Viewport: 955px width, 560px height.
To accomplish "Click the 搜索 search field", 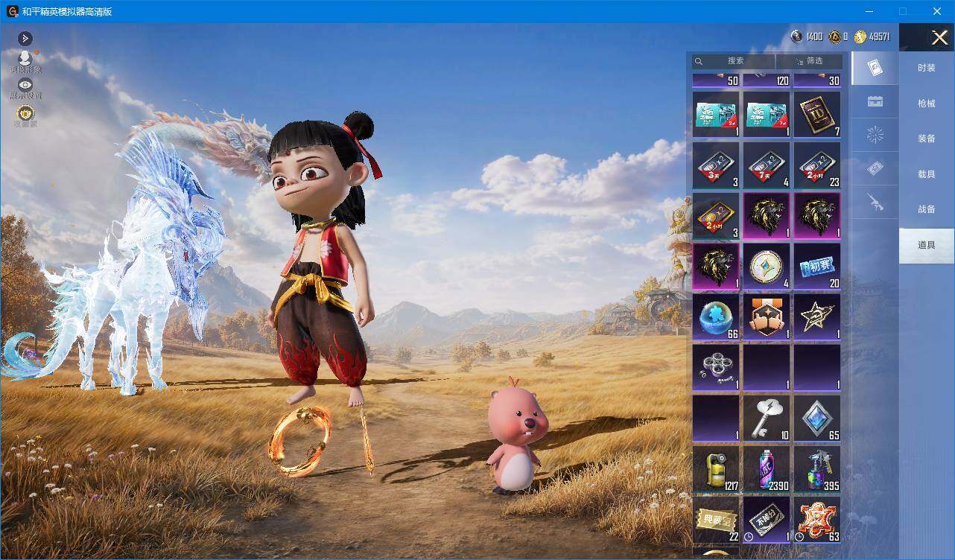I will coord(734,61).
